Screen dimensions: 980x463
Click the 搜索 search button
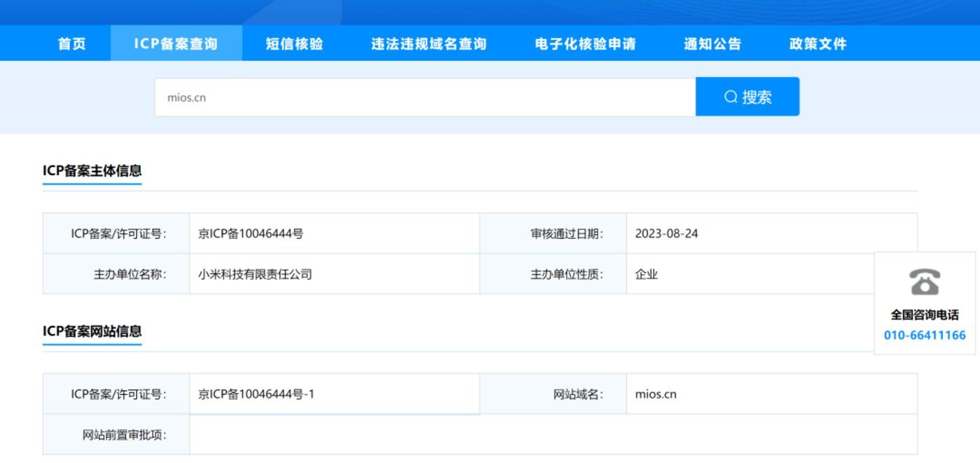click(747, 97)
